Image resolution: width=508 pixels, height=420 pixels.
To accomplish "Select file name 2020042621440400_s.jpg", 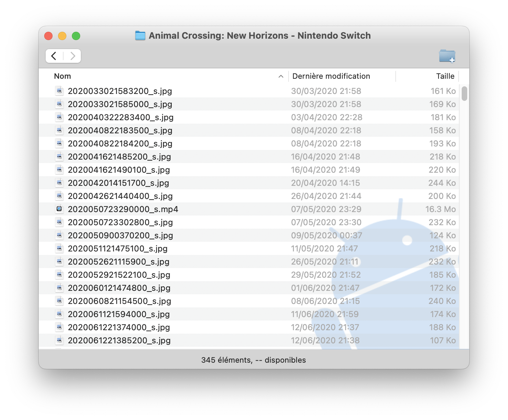I will tap(120, 196).
